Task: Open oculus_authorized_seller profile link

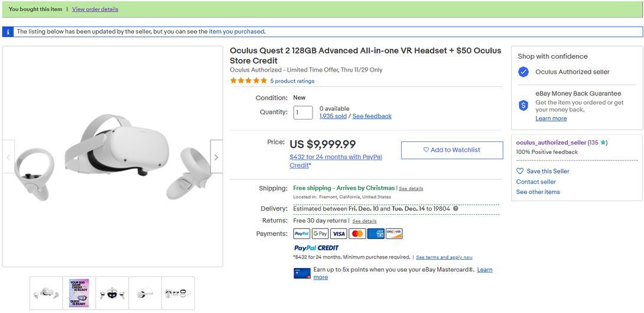Action: pyautogui.click(x=551, y=143)
